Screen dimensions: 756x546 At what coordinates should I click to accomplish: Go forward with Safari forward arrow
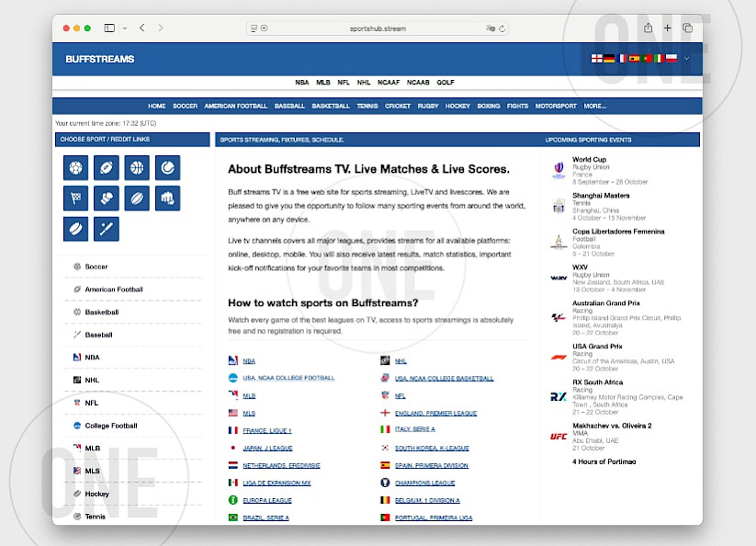(161, 28)
